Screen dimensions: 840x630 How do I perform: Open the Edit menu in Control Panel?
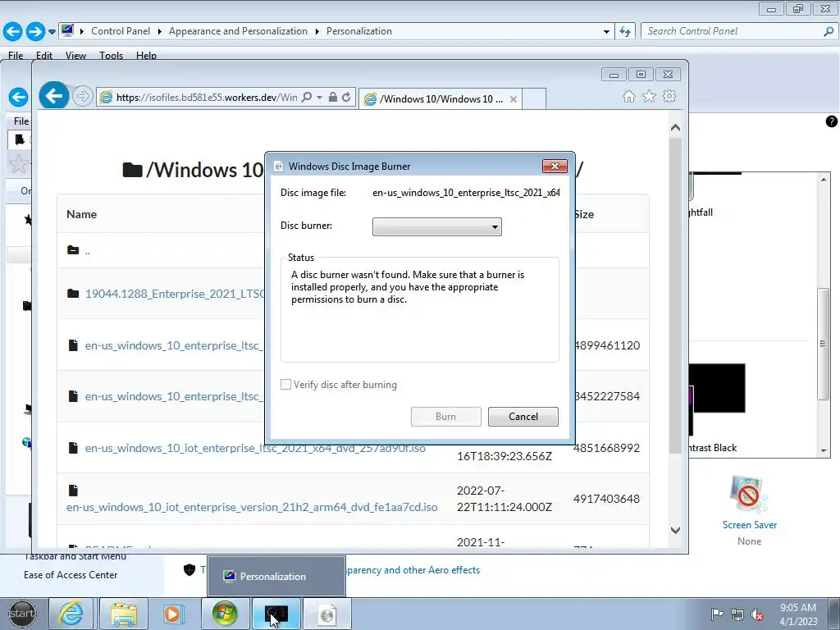[x=44, y=55]
